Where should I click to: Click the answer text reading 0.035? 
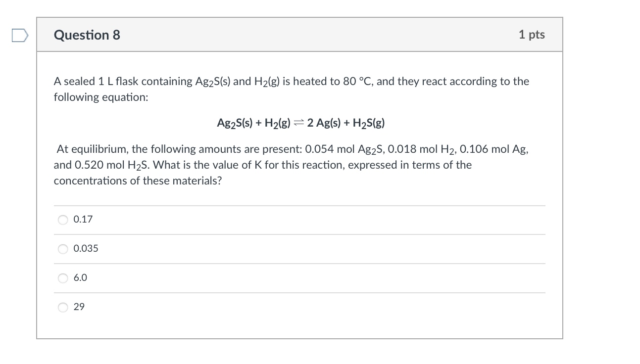86,249
